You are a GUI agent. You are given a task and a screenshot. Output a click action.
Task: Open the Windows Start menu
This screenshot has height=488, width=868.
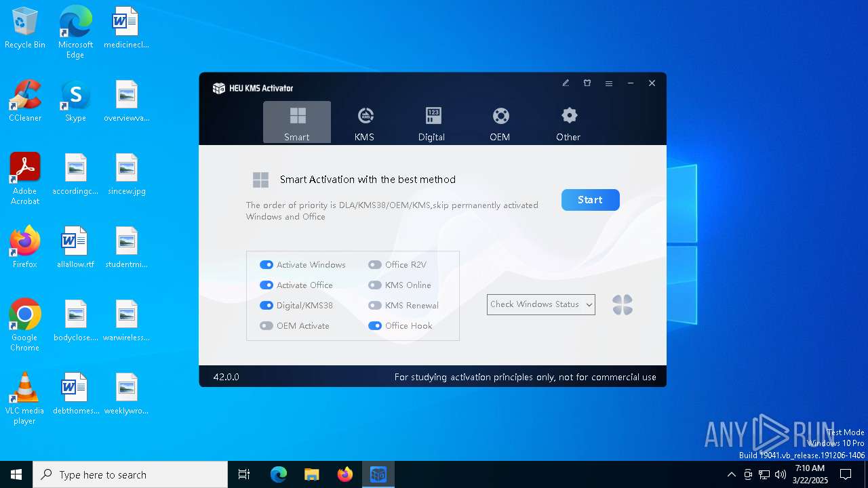16,474
